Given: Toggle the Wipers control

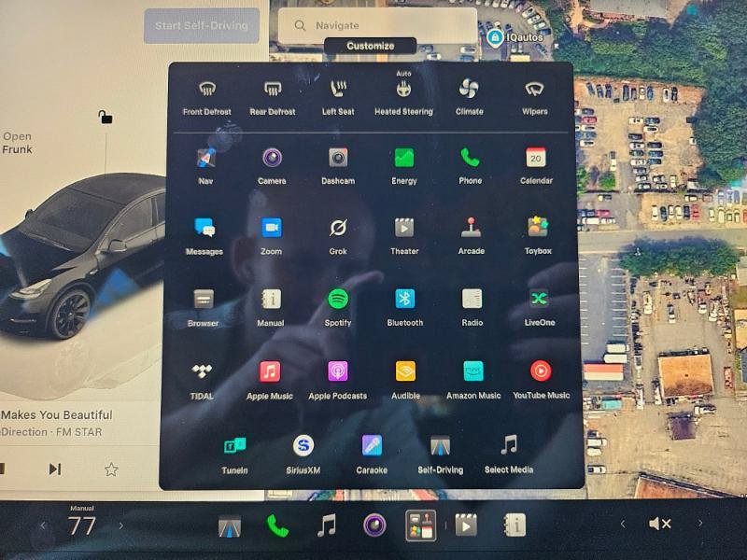Looking at the screenshot, I should (x=534, y=89).
